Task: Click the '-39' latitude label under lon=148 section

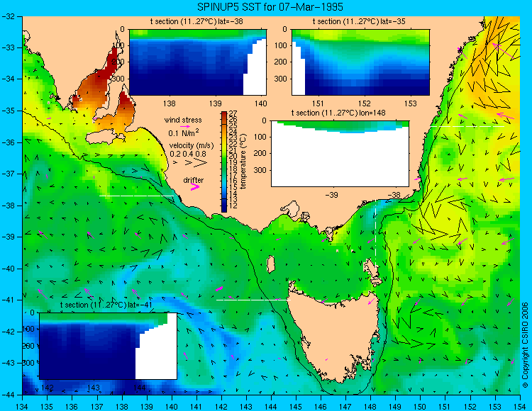Action: pos(331,195)
